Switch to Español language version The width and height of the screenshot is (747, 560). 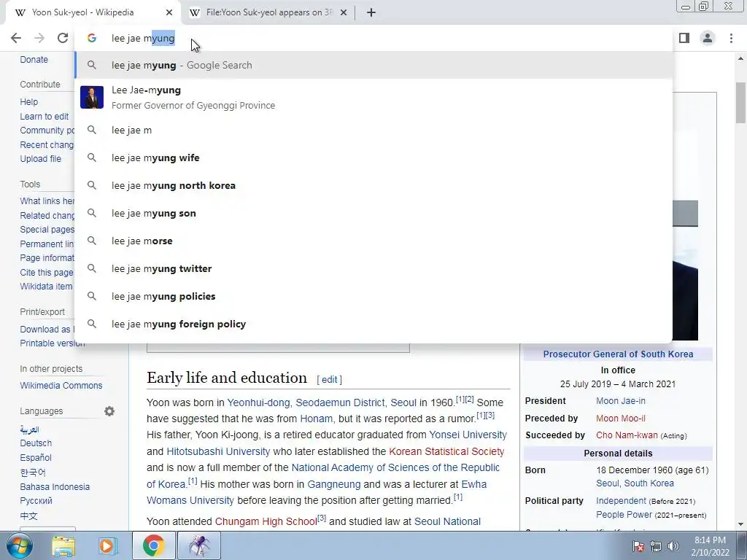[36, 458]
